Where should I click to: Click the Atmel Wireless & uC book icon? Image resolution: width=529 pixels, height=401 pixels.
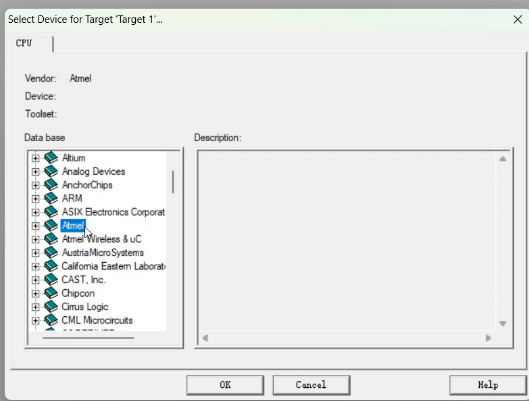pos(51,239)
